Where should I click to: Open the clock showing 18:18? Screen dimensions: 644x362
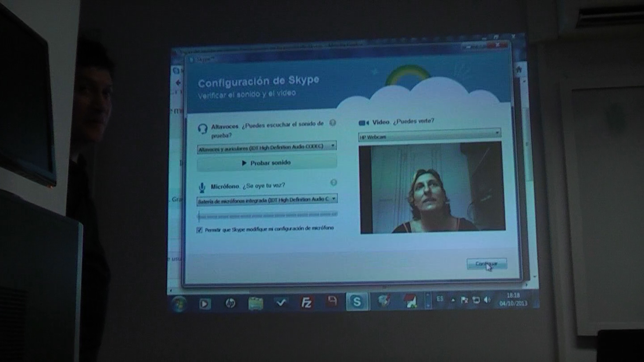coord(513,299)
